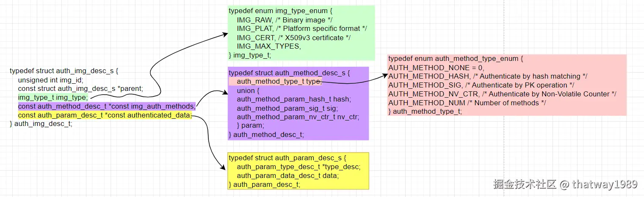The width and height of the screenshot is (644, 197).
Task: Select the 'IMG_PLAT' platform specific format line
Action: point(302,29)
